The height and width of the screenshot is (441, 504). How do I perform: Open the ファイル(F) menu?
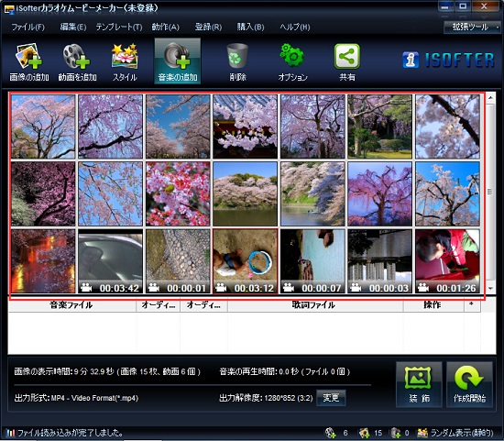pos(28,28)
